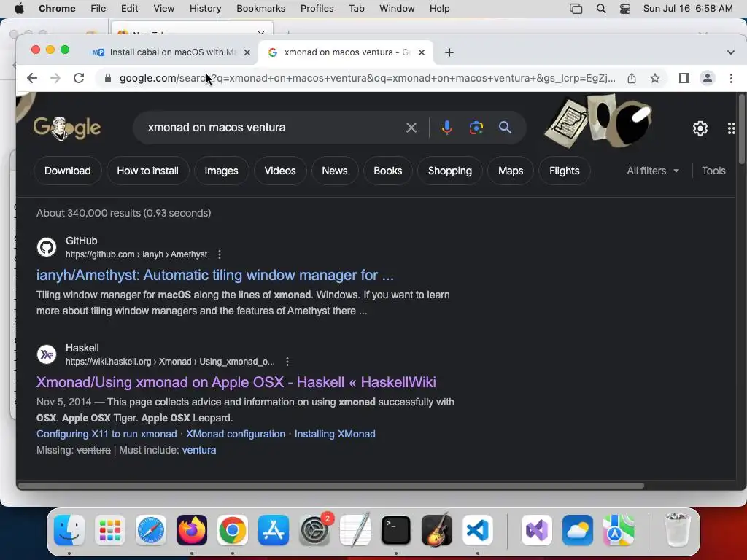Open ianyh/Amethyst result link
The height and width of the screenshot is (560, 747).
click(215, 275)
